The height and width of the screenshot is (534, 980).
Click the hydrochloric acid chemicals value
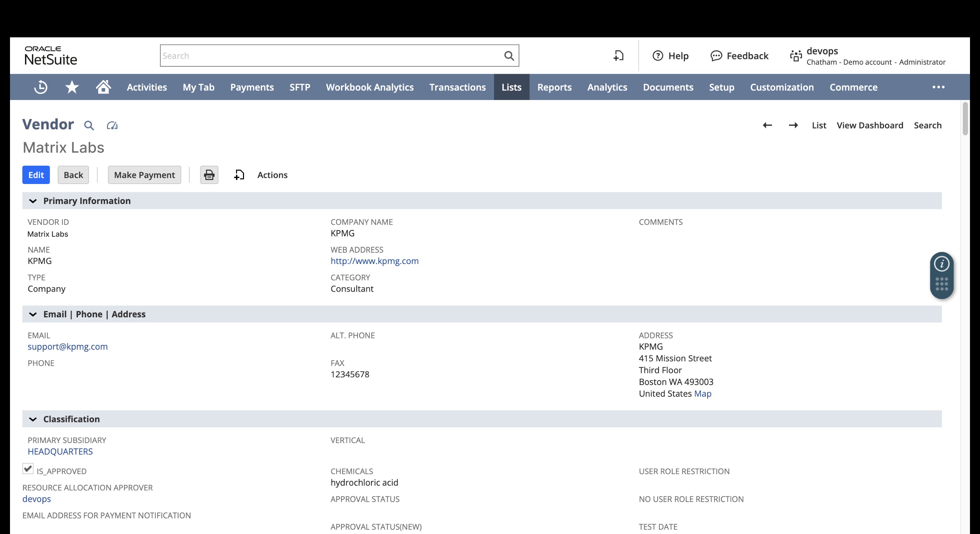tap(364, 483)
